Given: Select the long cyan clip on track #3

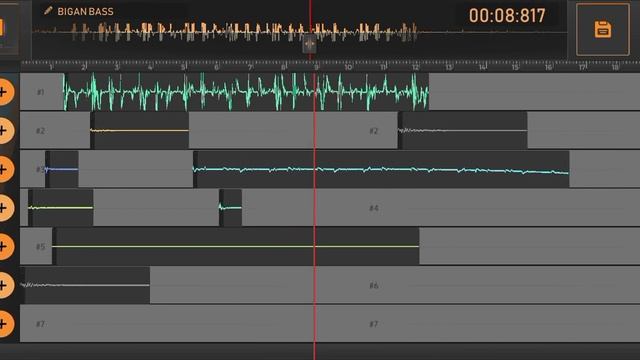Looking at the screenshot, I should tap(381, 169).
